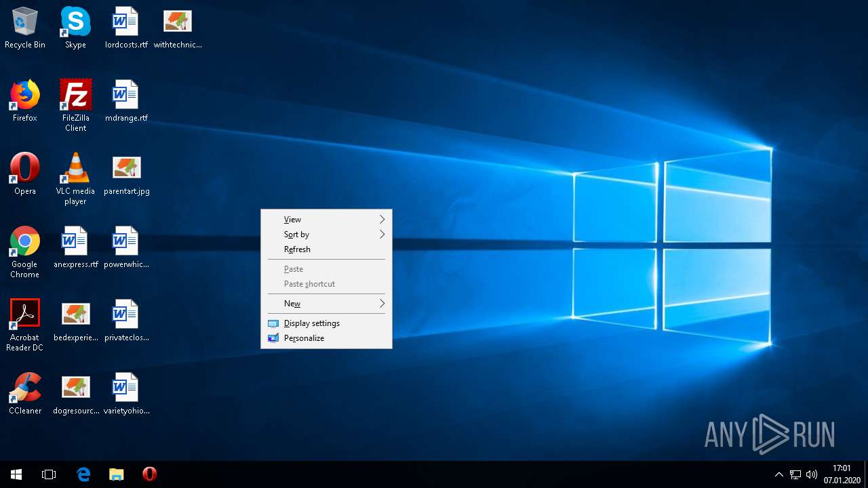Select the varietyohio... document icon
The height and width of the screenshot is (488, 868).
126,394
